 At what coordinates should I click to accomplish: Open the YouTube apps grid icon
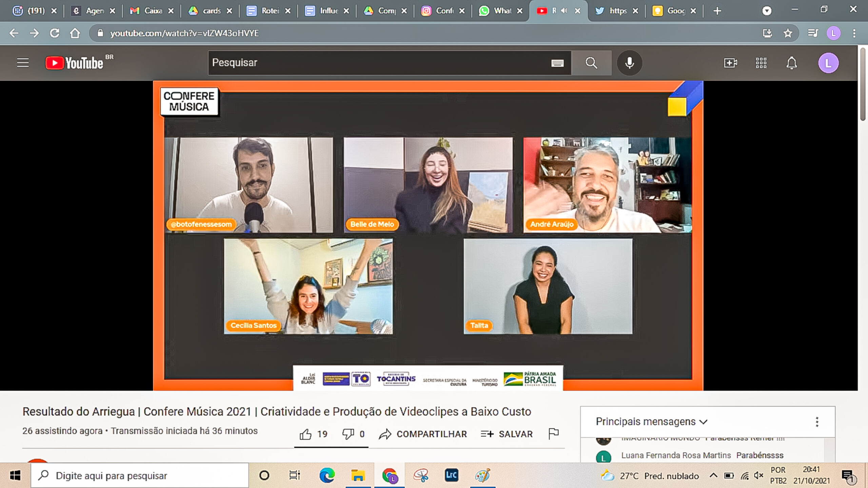click(761, 63)
